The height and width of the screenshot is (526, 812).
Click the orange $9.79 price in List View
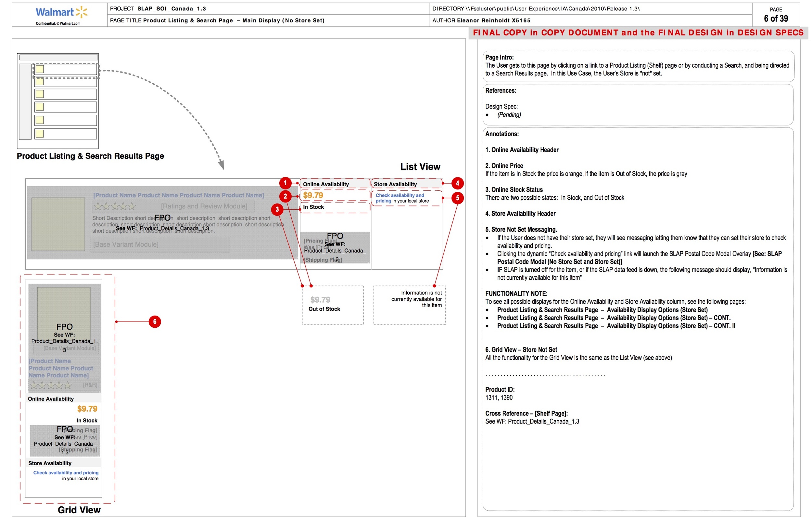click(313, 195)
